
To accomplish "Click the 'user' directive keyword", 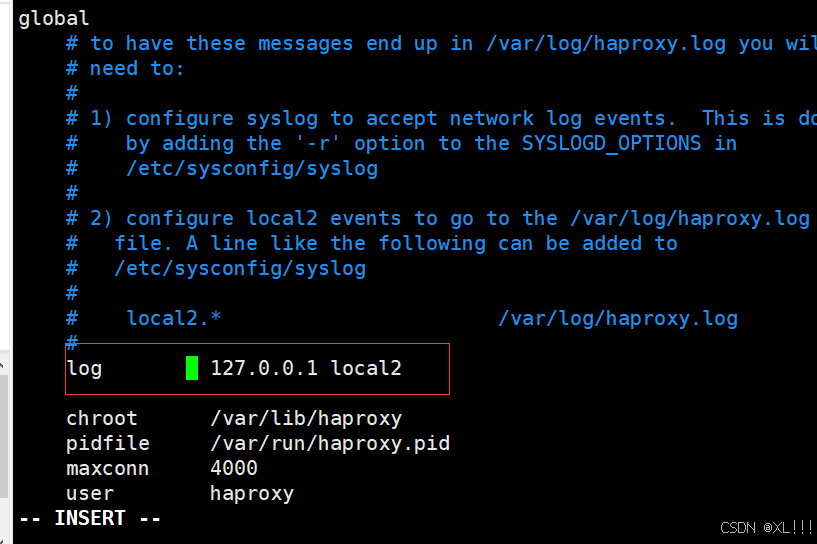I will (x=90, y=493).
